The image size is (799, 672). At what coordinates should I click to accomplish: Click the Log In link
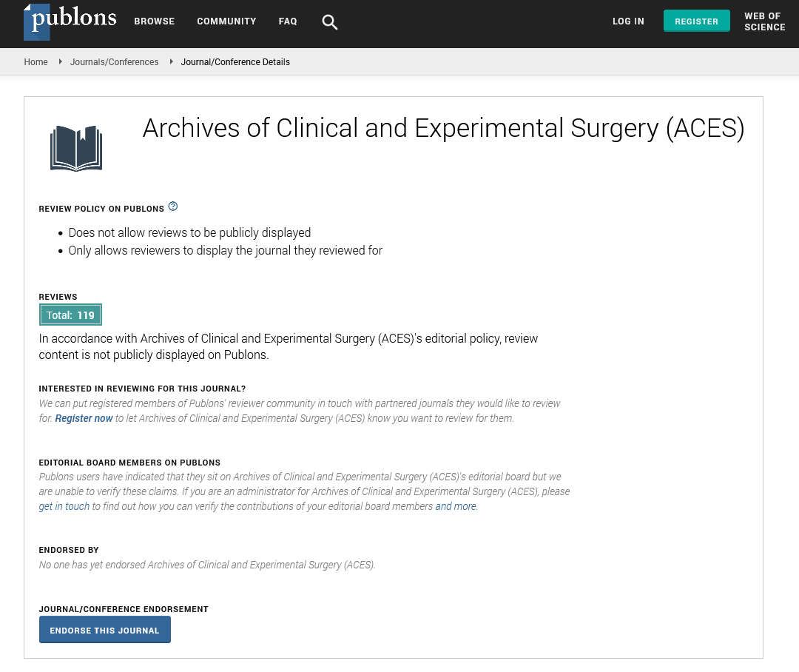pos(628,21)
